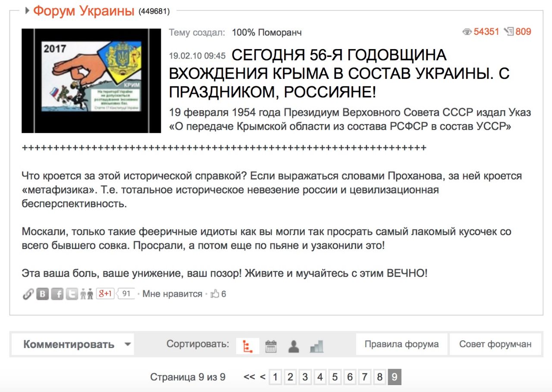The image size is (552, 392).
Task: Sort comments by rating bars icon
Action: coord(317,346)
